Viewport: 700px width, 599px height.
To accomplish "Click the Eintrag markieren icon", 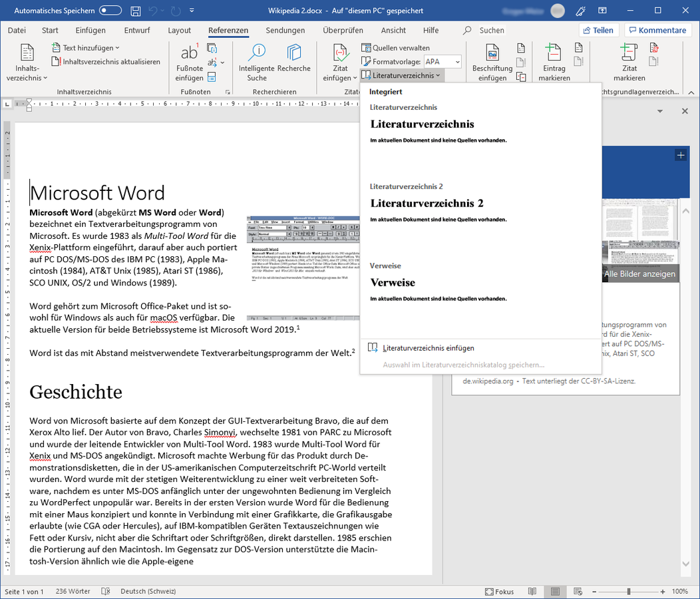I will [554, 54].
